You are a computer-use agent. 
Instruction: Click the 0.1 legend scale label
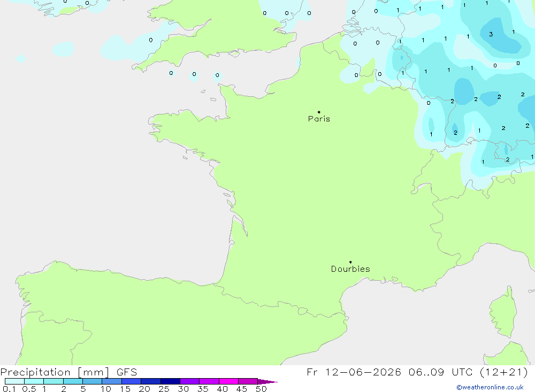tap(9, 389)
